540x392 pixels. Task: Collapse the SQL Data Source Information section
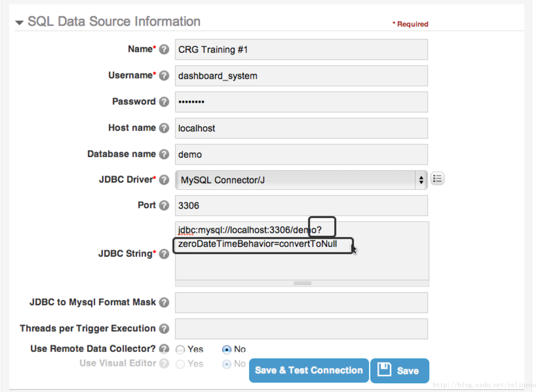[x=19, y=23]
